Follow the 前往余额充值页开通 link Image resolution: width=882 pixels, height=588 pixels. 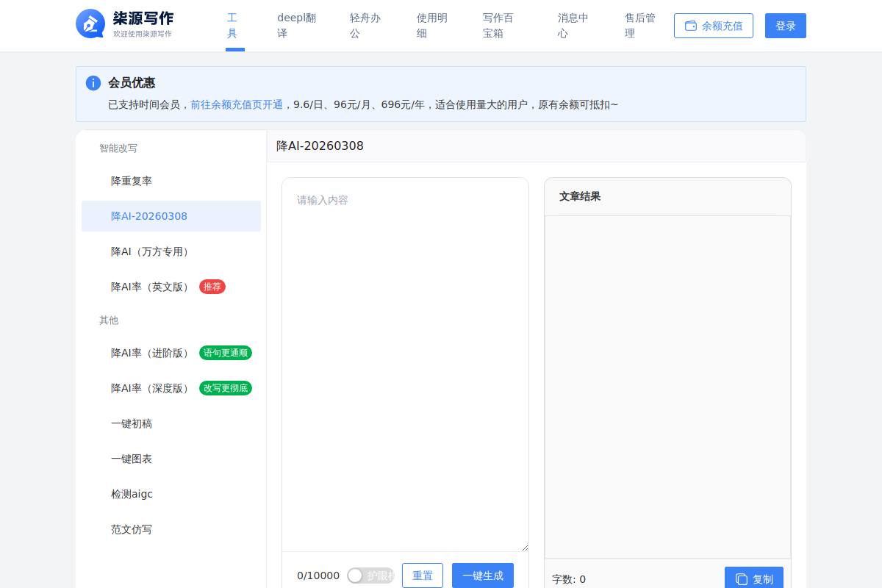[x=237, y=104]
